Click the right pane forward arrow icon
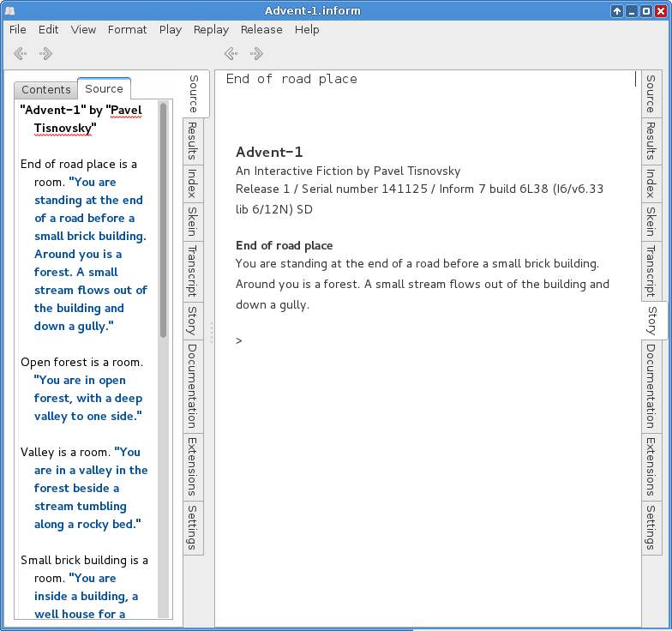The width and height of the screenshot is (672, 631). (x=256, y=53)
